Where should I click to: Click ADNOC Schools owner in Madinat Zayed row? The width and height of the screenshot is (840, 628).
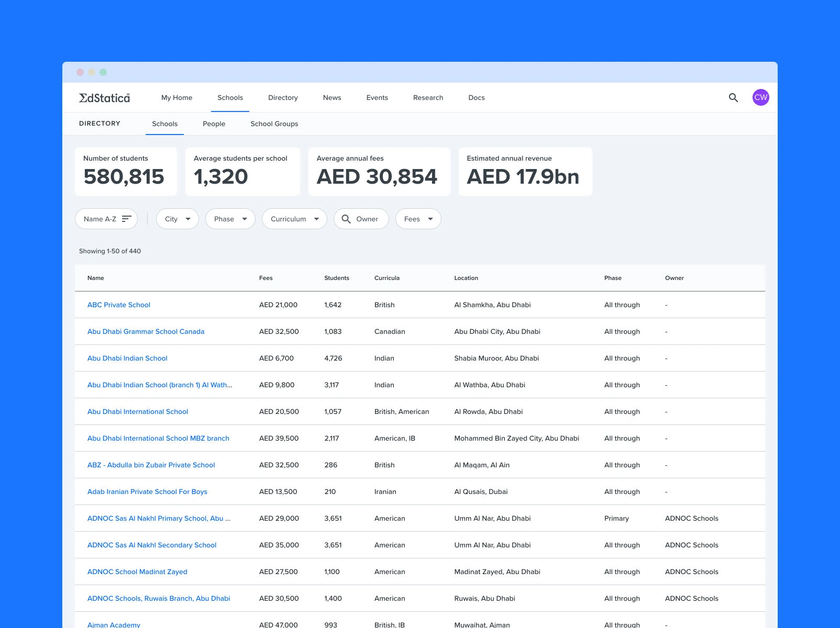click(691, 571)
